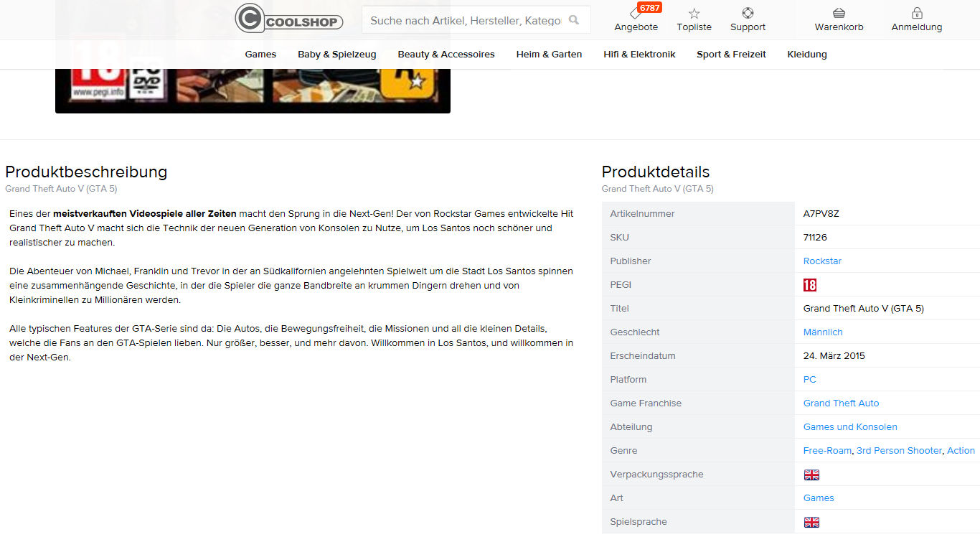
Task: Open the Beauty & Accessoires menu
Action: (446, 55)
